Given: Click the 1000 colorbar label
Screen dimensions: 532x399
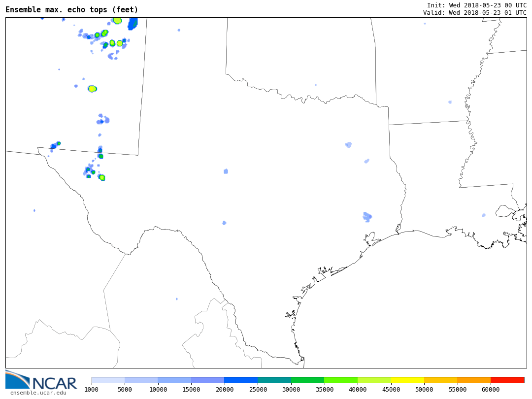Looking at the screenshot, I should pos(92,390).
